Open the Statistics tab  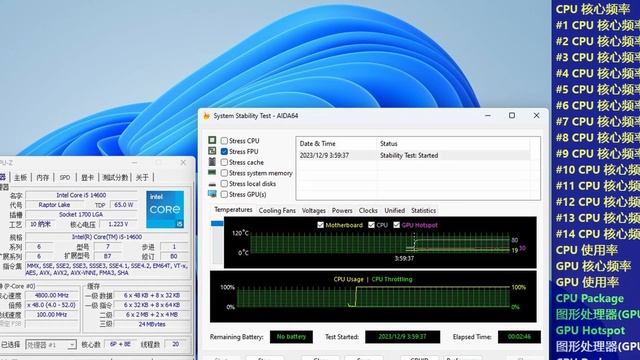pyautogui.click(x=423, y=211)
